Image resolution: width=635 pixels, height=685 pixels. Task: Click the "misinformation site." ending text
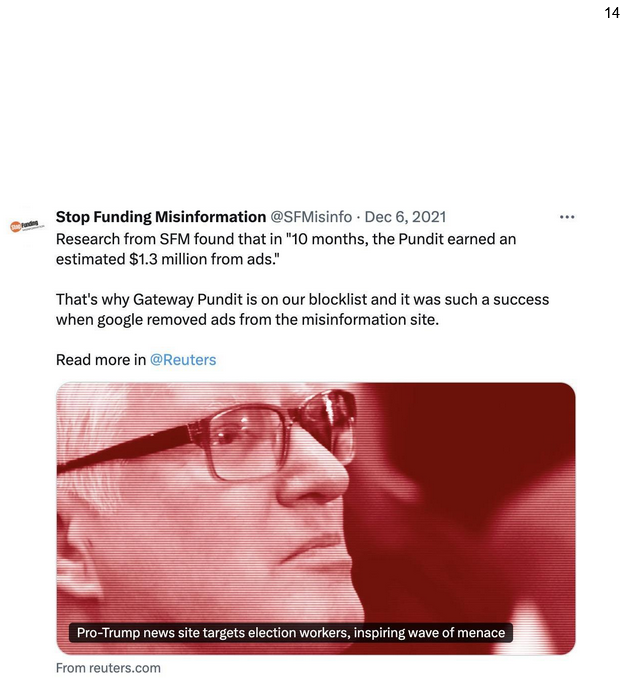[370, 320]
